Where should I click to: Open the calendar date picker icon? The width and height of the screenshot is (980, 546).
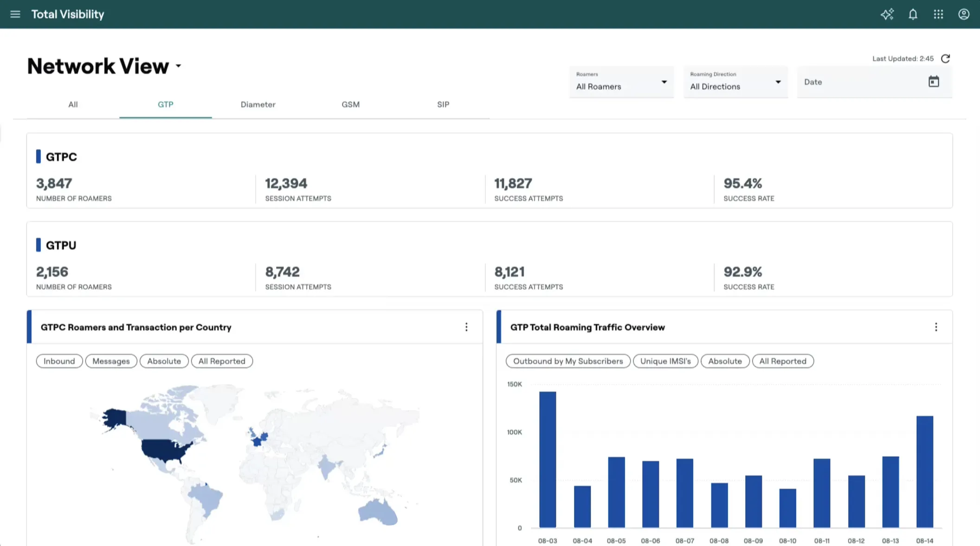point(934,82)
